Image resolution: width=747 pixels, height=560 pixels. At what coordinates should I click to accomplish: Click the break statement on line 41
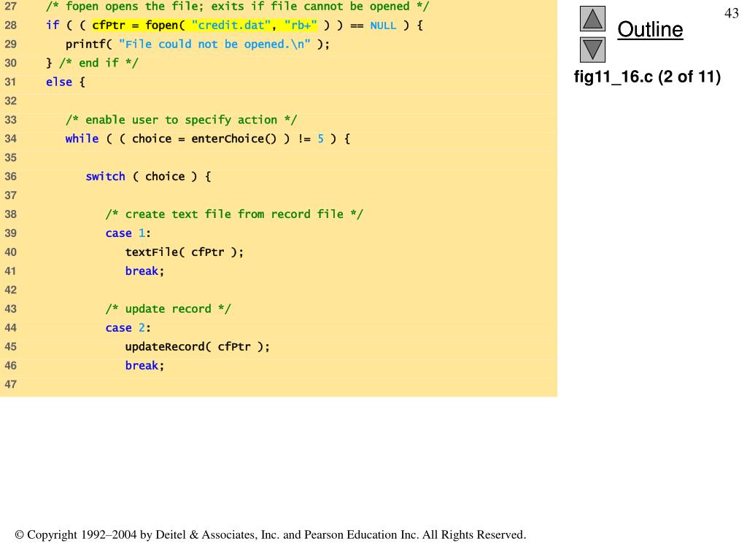pyautogui.click(x=145, y=271)
